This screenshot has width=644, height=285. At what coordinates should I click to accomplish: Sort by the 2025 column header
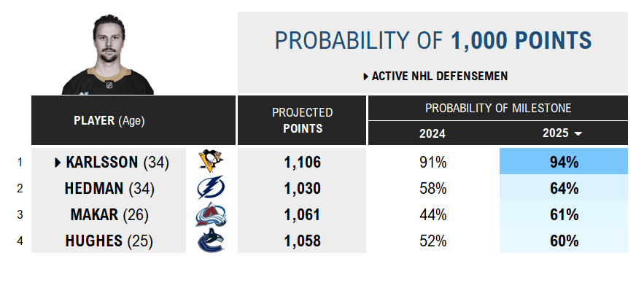click(x=556, y=133)
